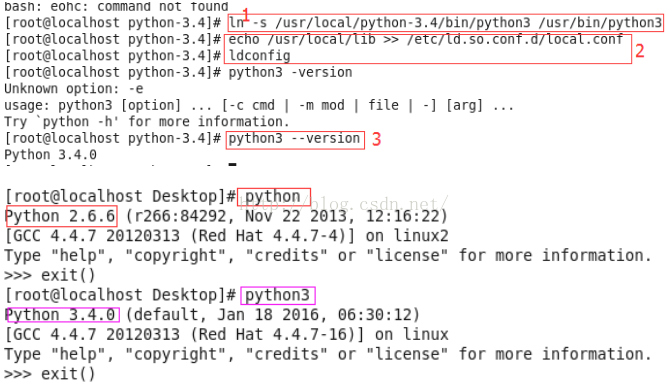Select the ldconfig command text
The height and width of the screenshot is (387, 668).
tap(259, 56)
